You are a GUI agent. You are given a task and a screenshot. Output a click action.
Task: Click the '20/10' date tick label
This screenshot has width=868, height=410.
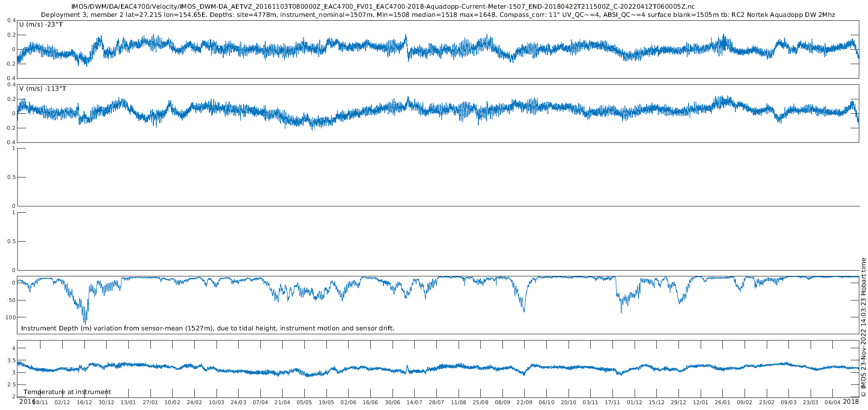569,402
